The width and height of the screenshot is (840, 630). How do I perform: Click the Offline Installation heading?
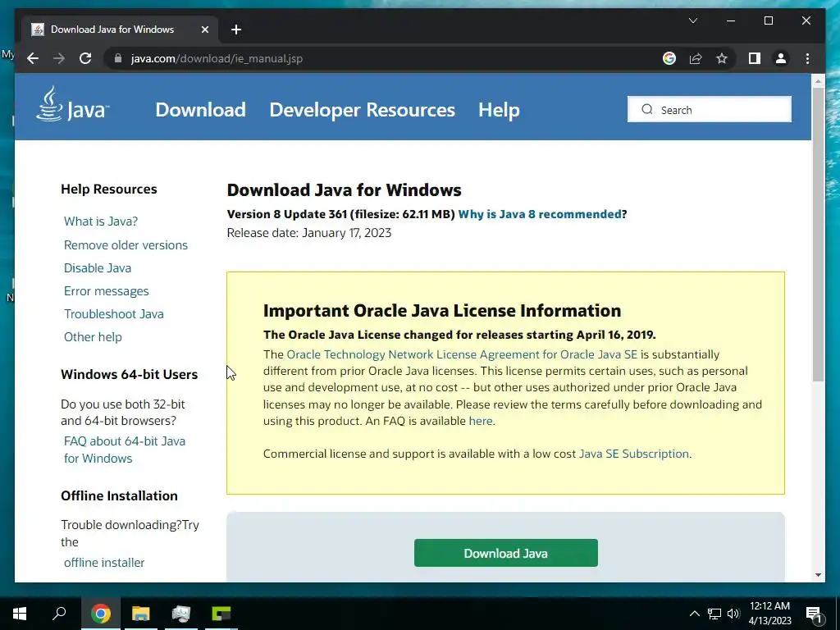(119, 495)
